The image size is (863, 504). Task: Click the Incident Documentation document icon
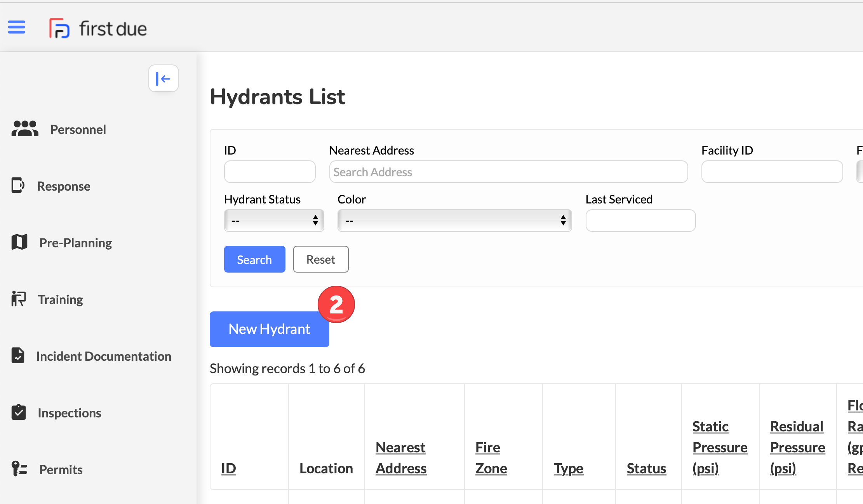[x=18, y=355]
